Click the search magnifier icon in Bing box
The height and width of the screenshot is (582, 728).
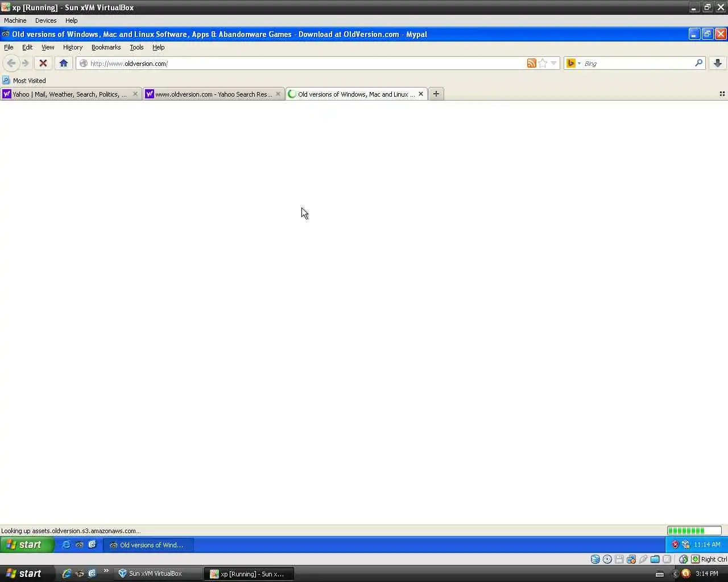click(x=698, y=63)
